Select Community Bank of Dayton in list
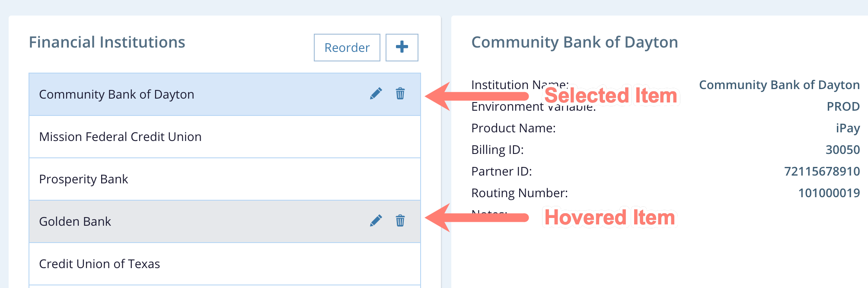Screen dimensions: 868x288 (117, 94)
